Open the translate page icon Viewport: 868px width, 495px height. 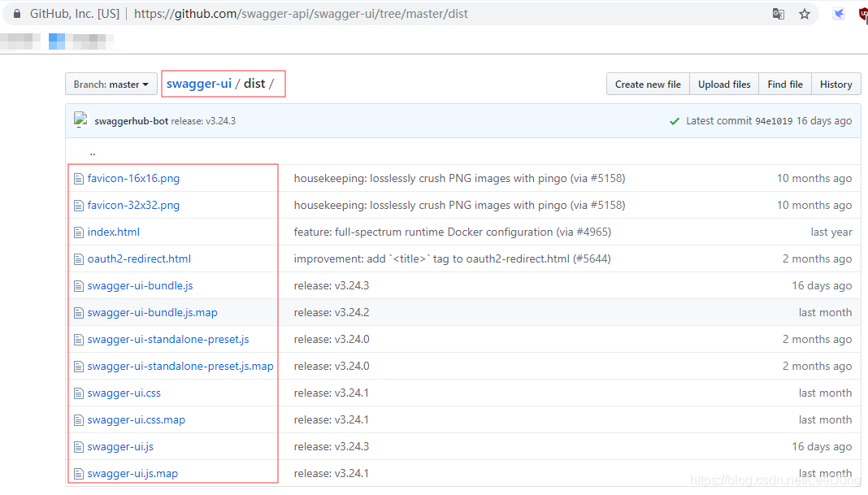coord(779,14)
